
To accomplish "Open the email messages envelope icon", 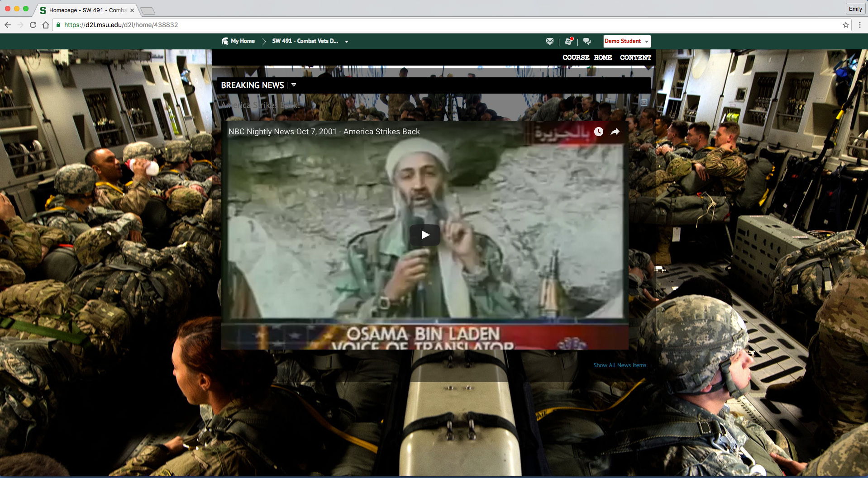I will 549,41.
